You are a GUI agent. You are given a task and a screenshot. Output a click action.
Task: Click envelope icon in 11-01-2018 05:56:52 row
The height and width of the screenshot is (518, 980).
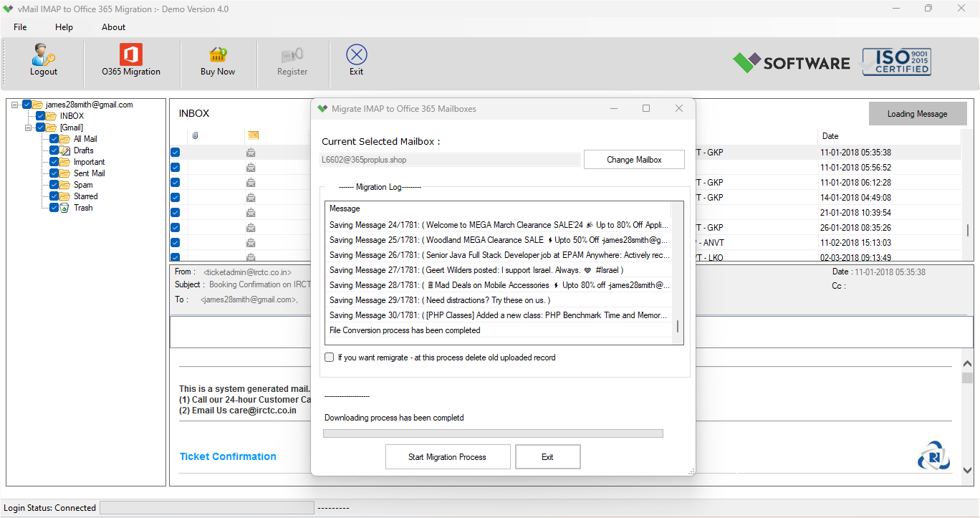251,167
